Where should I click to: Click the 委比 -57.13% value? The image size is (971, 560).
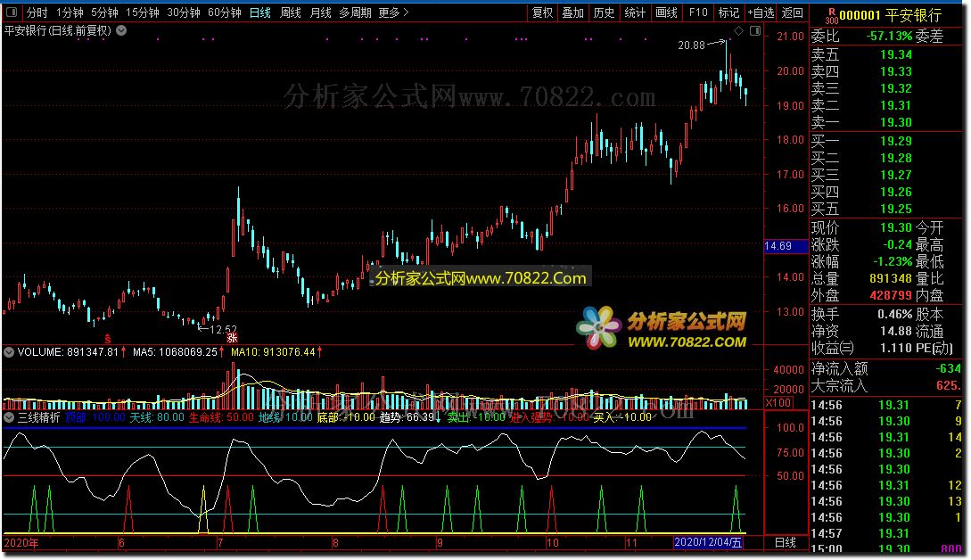[889, 37]
